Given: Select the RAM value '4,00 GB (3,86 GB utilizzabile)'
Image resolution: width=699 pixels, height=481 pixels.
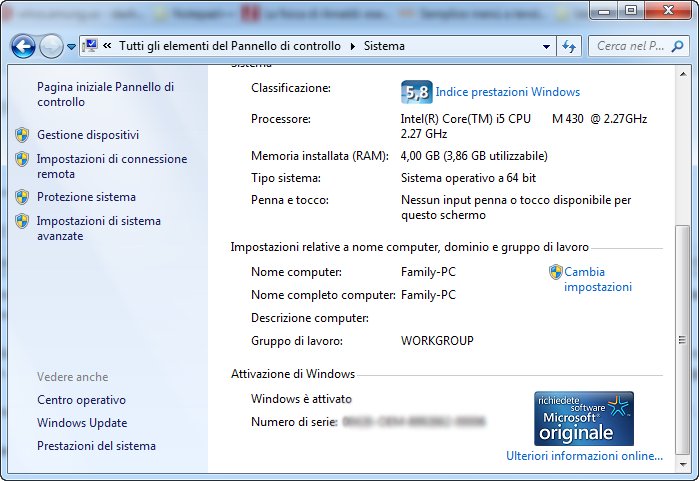Looking at the screenshot, I should pos(474,156).
